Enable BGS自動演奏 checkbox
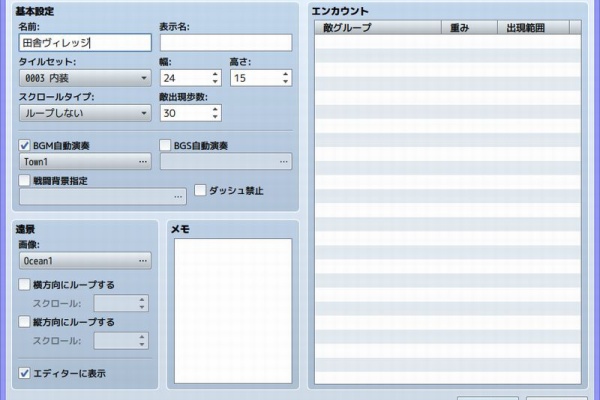 166,146
